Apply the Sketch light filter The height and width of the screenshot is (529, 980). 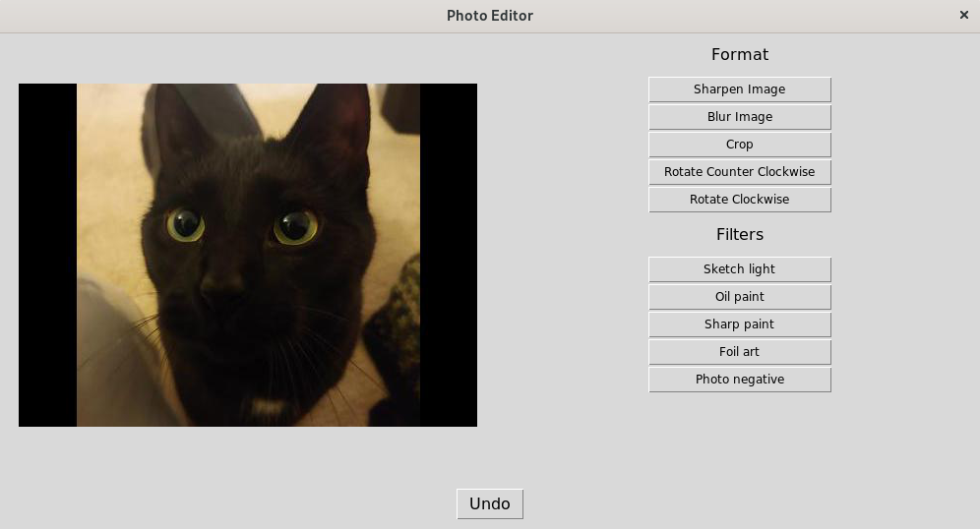[x=739, y=269]
